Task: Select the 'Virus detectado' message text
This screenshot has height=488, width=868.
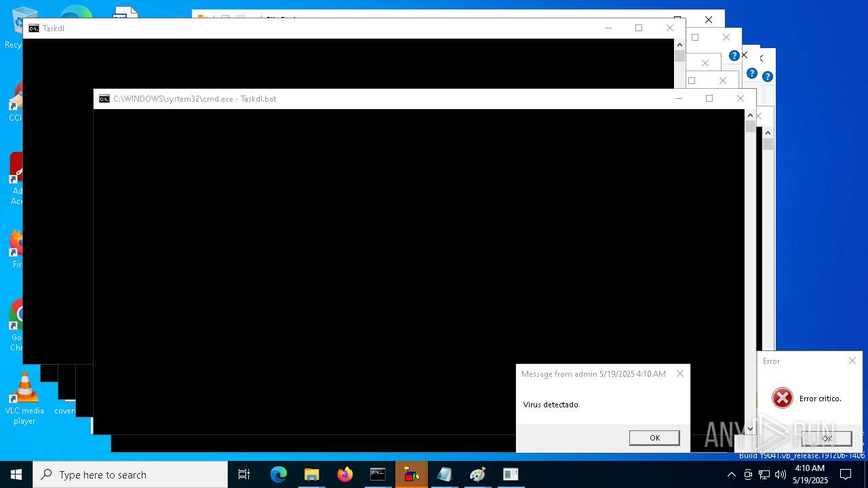Action: point(551,405)
